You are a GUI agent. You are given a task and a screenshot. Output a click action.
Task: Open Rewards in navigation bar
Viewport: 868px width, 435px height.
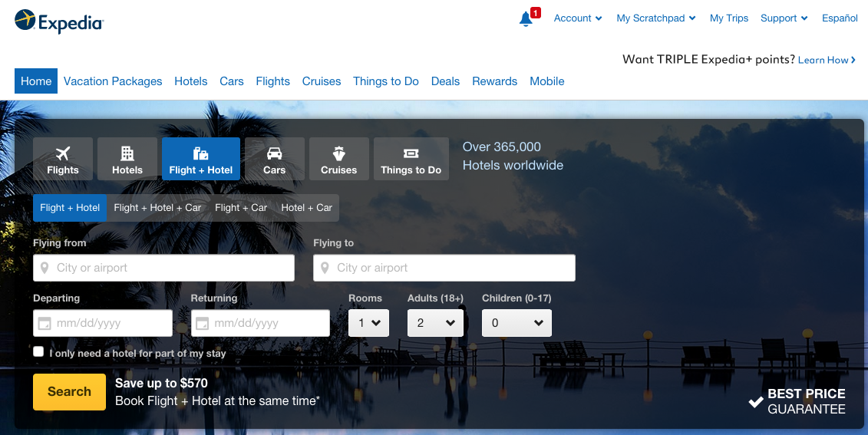coord(495,81)
